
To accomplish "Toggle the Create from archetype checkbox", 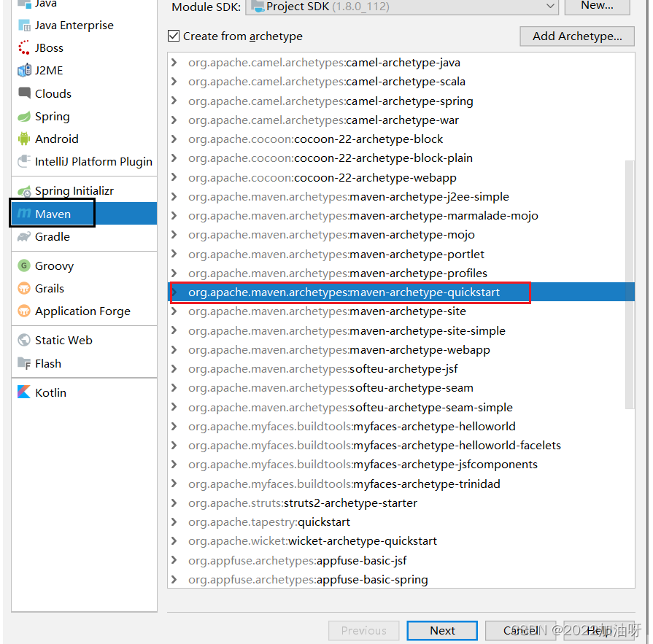I will tap(174, 36).
